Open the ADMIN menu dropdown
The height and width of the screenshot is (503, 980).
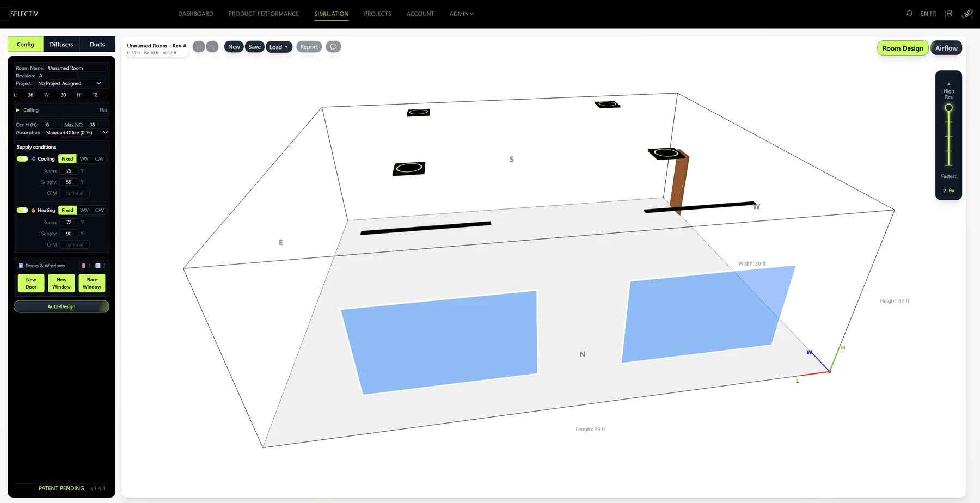pos(462,14)
